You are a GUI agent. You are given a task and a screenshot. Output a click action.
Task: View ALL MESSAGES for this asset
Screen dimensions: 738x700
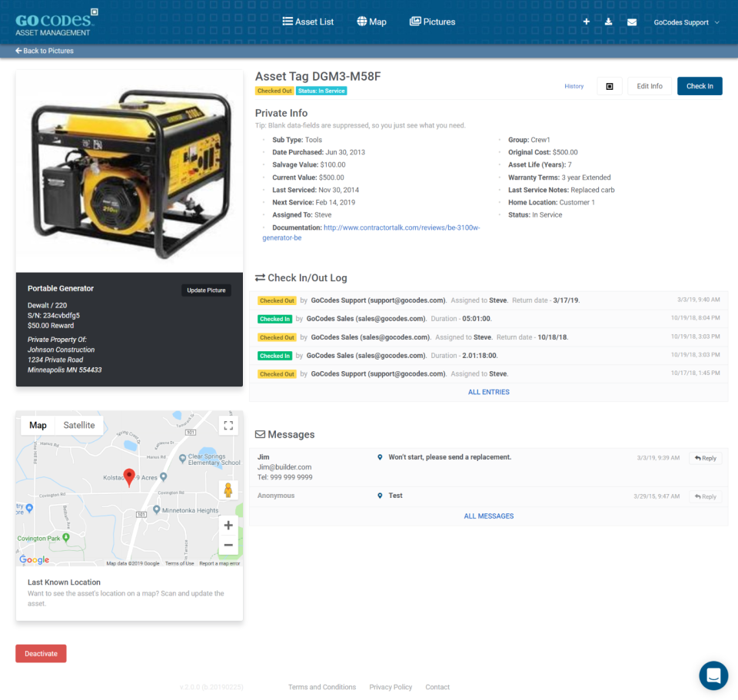click(x=488, y=516)
